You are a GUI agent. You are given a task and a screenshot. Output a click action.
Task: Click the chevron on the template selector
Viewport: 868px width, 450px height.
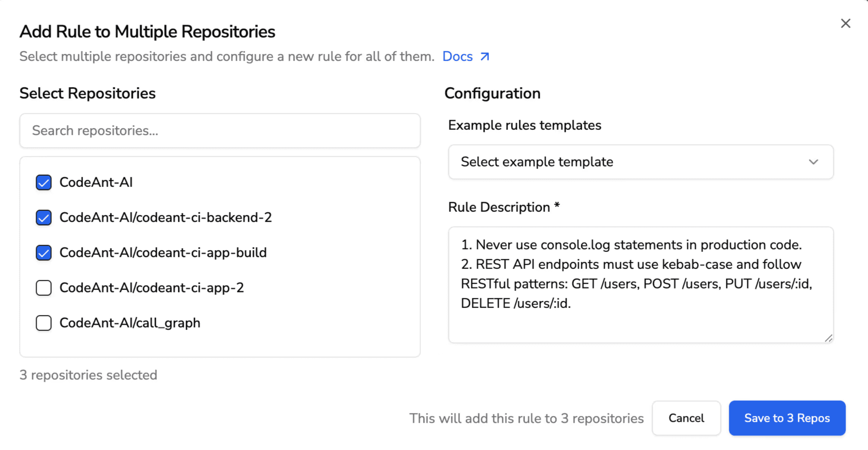812,162
